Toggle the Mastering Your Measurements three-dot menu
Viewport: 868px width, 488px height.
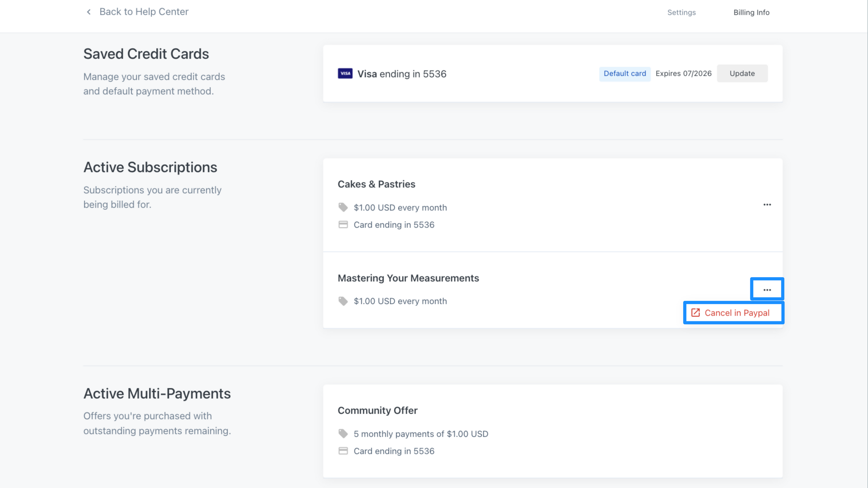pyautogui.click(x=767, y=290)
